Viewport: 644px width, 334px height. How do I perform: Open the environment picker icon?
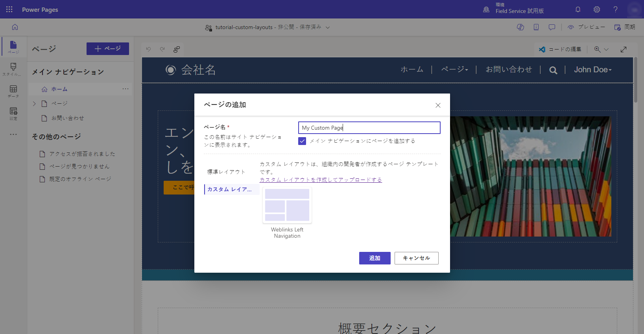point(486,9)
